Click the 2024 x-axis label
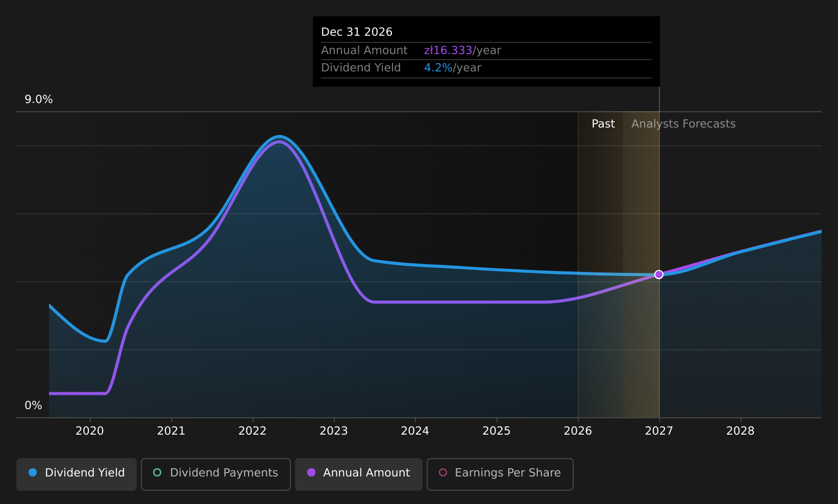The width and height of the screenshot is (838, 504). [415, 431]
